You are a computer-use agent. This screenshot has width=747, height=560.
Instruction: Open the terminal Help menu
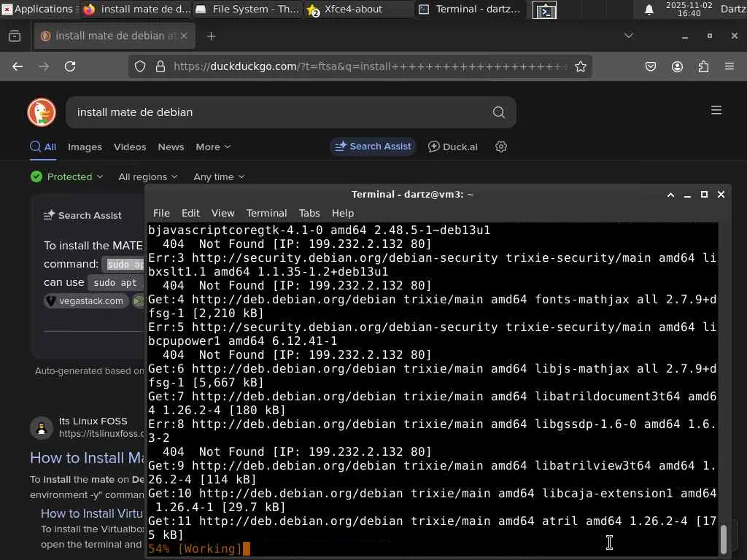pyautogui.click(x=343, y=214)
